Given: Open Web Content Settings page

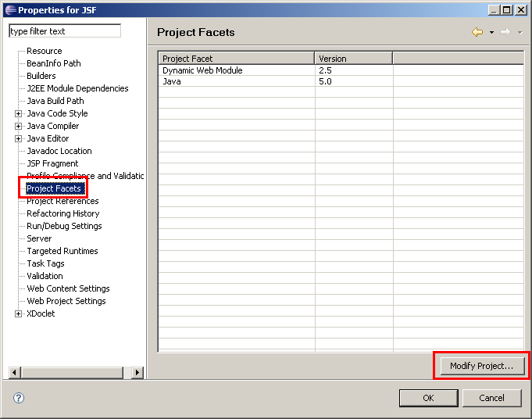Looking at the screenshot, I should click(68, 288).
